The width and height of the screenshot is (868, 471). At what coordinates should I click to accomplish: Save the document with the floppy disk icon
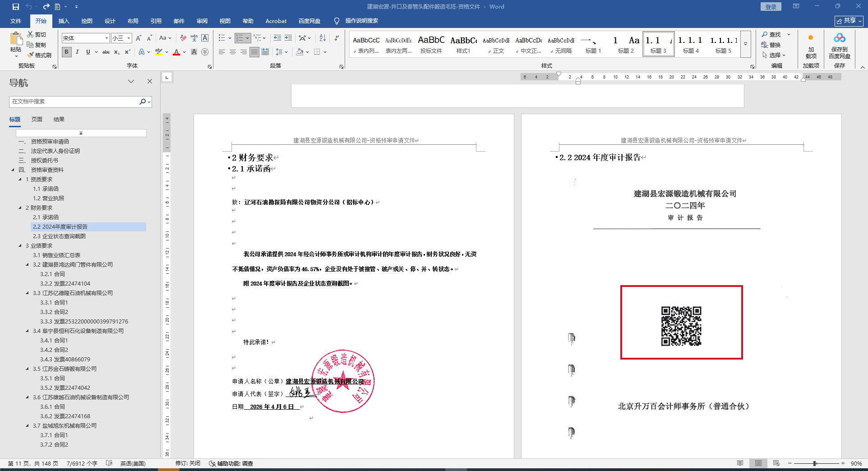click(16, 7)
